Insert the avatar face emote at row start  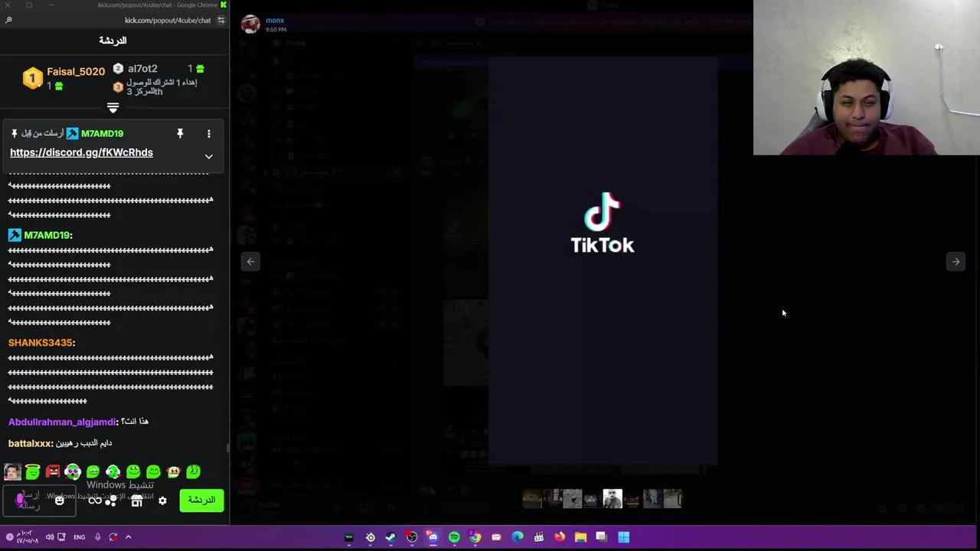pos(12,472)
